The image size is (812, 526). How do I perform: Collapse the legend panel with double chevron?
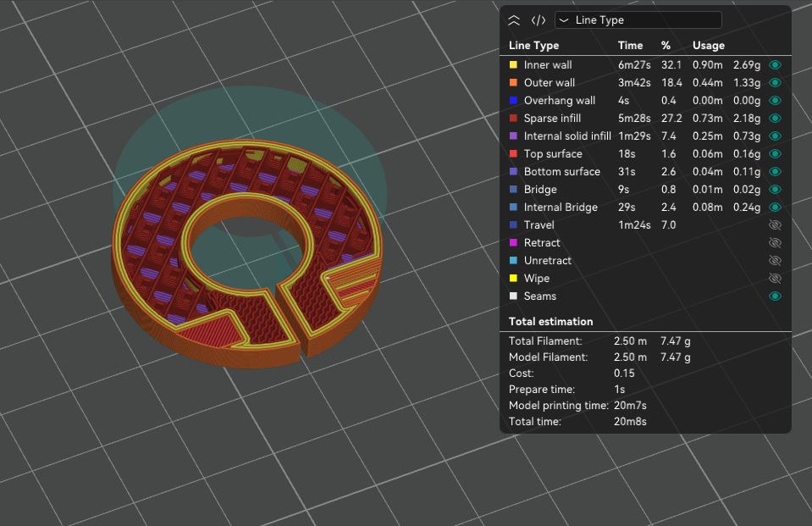coord(514,20)
